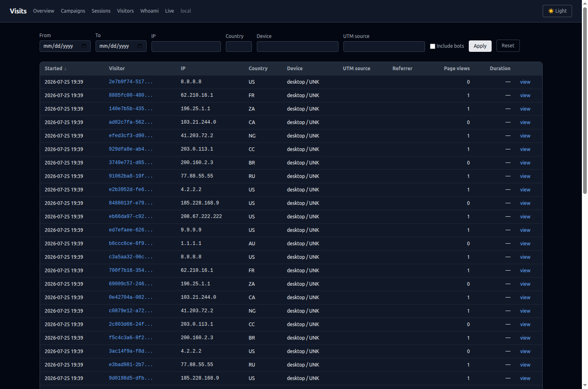The width and height of the screenshot is (588, 389).
Task: View session for visitor e3bad981-2b7...
Action: pos(525,365)
